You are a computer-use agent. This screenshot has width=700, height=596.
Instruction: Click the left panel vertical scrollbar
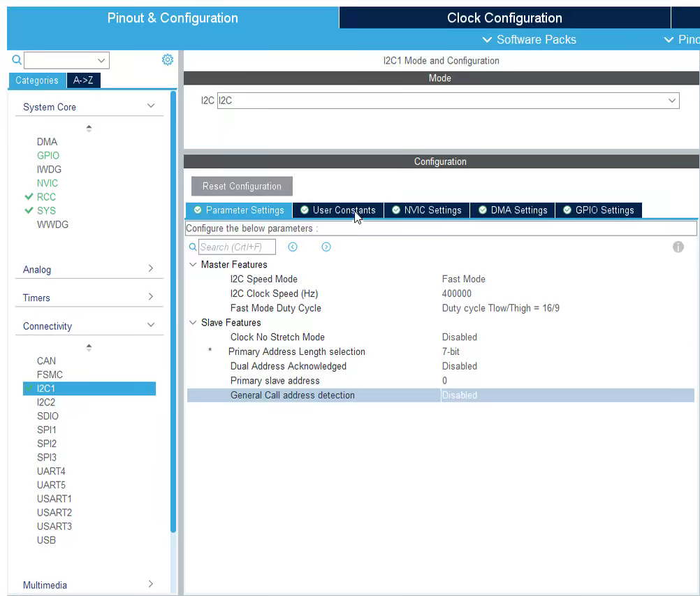[x=173, y=312]
